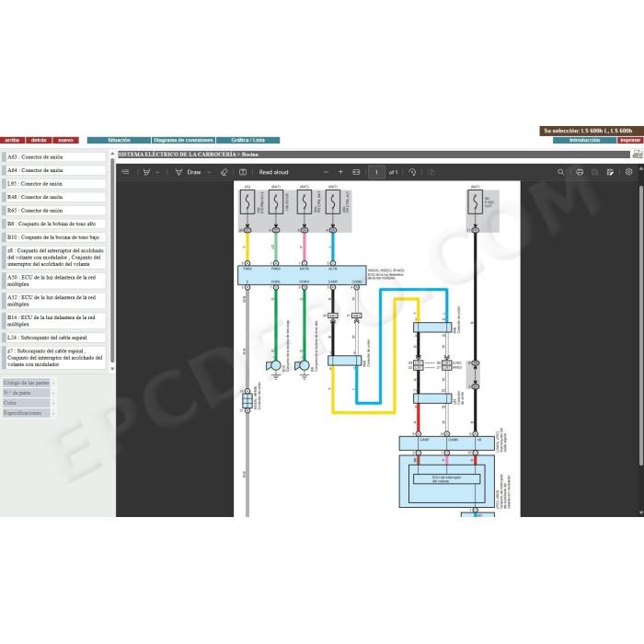Open PDF viewer settings gear
The height and width of the screenshot is (644, 644).
tap(628, 172)
